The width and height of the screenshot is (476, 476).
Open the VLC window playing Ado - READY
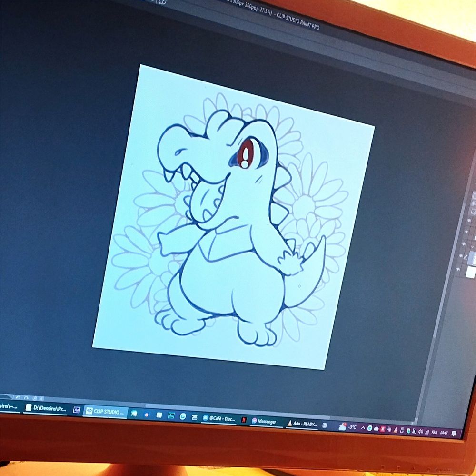[302, 424]
